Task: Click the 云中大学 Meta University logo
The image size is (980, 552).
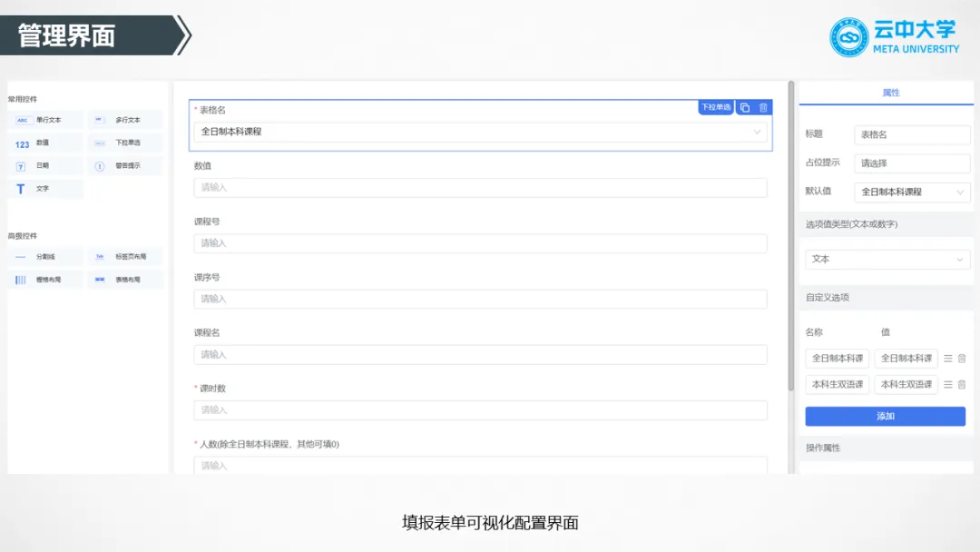Action: pyautogui.click(x=895, y=37)
